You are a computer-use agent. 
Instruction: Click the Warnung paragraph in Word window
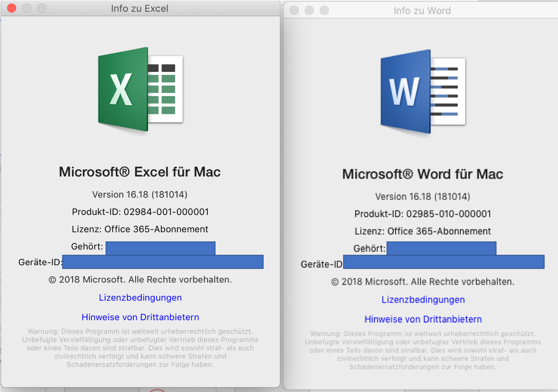pyautogui.click(x=423, y=350)
